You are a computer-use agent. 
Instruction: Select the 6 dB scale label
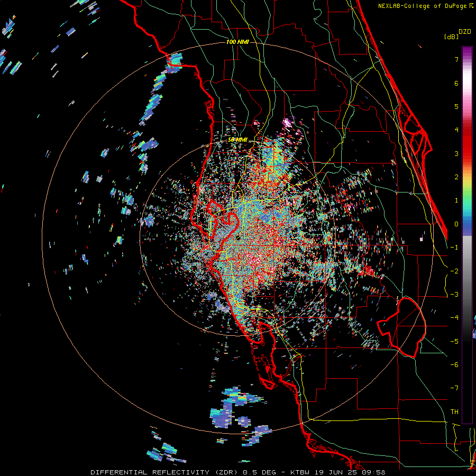click(x=456, y=83)
